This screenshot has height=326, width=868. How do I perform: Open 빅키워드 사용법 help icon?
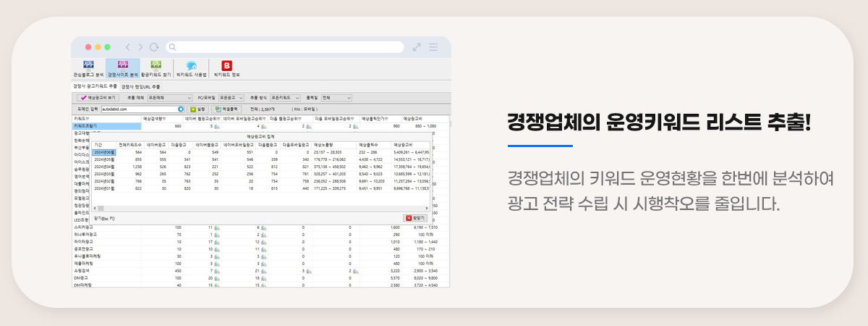(192, 69)
